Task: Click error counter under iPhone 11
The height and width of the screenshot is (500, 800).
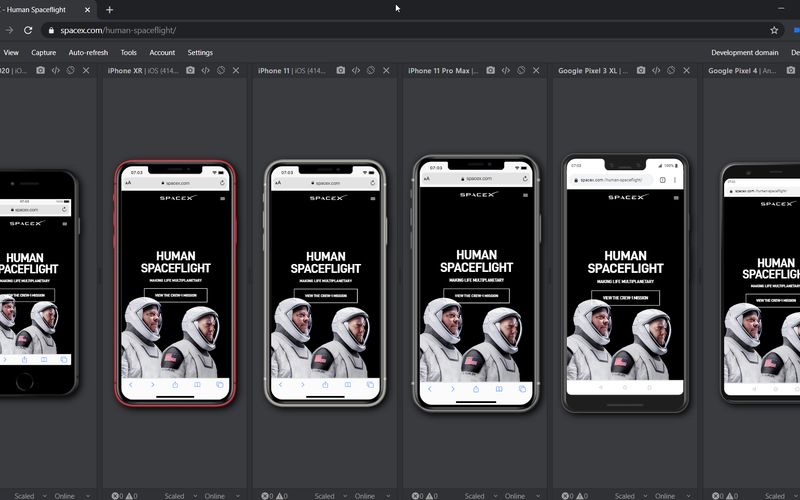Action: pyautogui.click(x=267, y=496)
